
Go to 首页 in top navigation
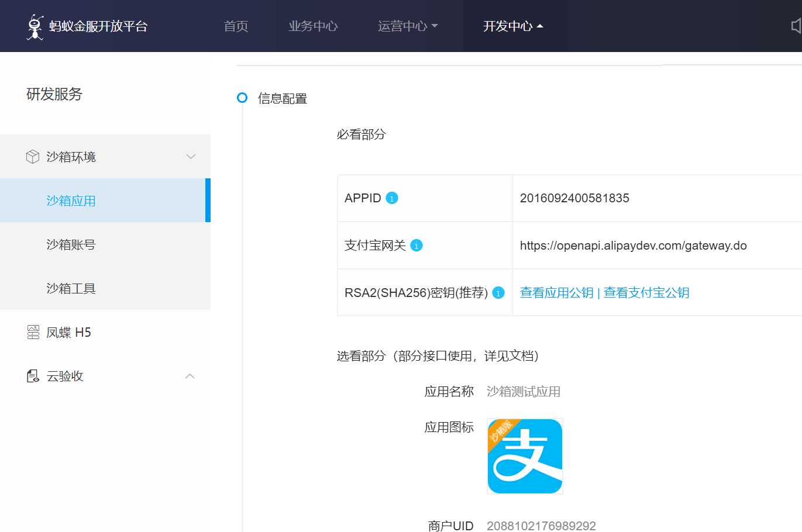click(x=236, y=26)
